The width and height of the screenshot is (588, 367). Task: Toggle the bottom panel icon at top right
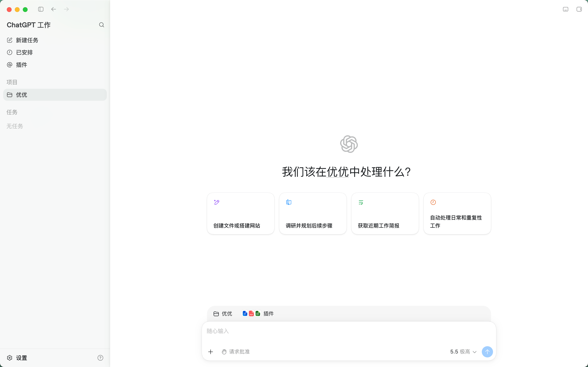[565, 9]
